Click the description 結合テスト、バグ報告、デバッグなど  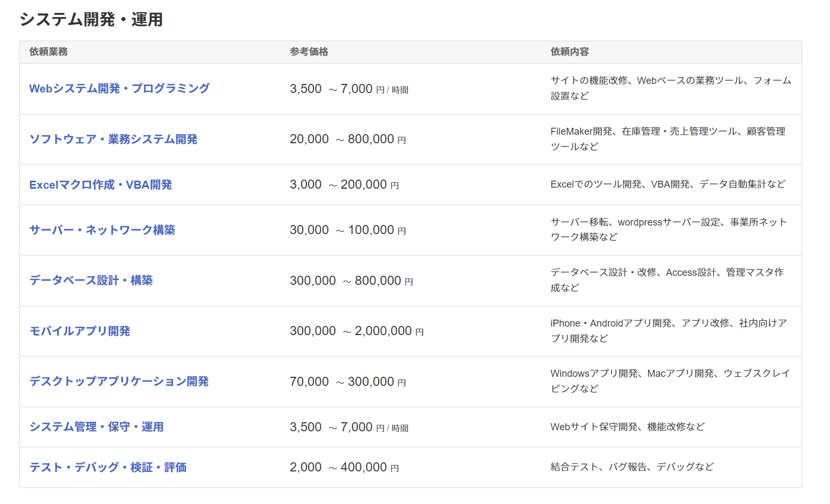pos(632,467)
